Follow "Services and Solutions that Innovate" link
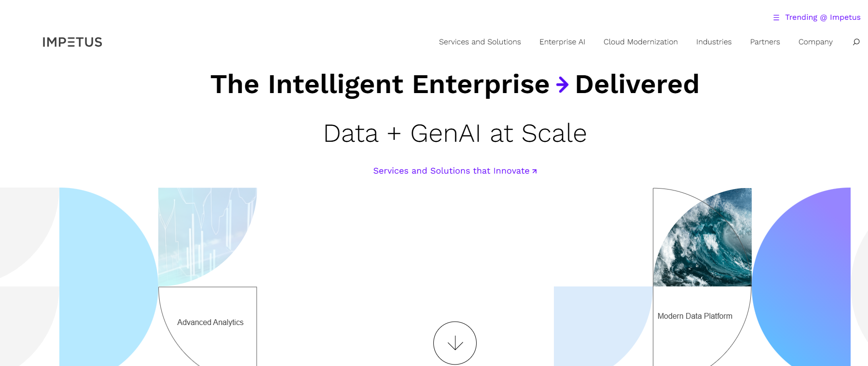The height and width of the screenshot is (366, 868). point(451,171)
